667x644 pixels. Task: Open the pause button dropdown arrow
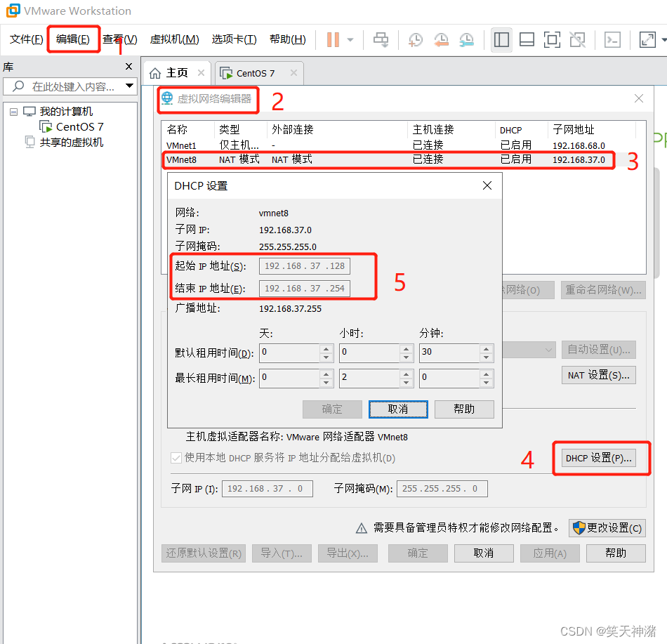click(x=350, y=40)
